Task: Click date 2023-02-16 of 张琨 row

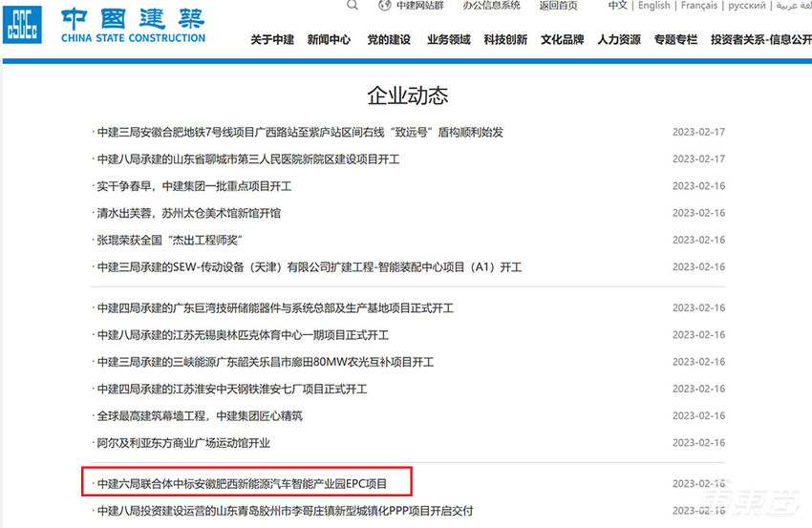Action: (x=698, y=240)
